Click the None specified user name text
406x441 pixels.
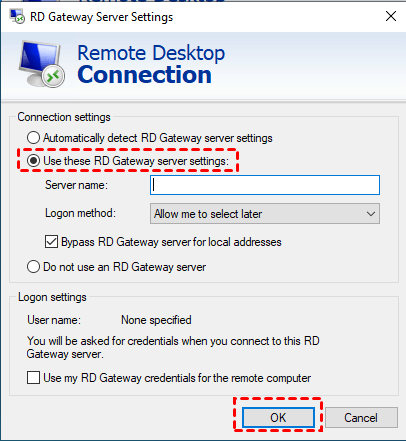click(x=156, y=320)
